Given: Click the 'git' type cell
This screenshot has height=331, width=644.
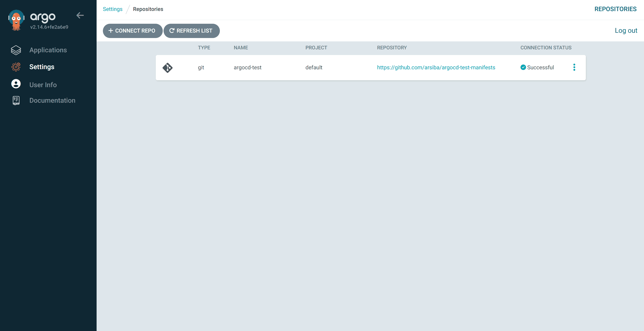Looking at the screenshot, I should pyautogui.click(x=201, y=67).
